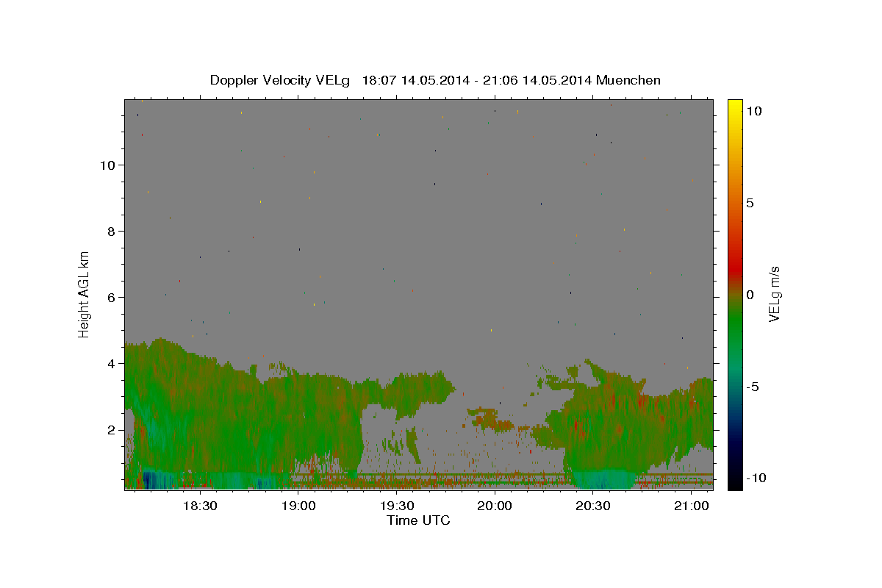Screen dimensions: 882x588
Task: Click the colorbar value 0
Action: 750,295
